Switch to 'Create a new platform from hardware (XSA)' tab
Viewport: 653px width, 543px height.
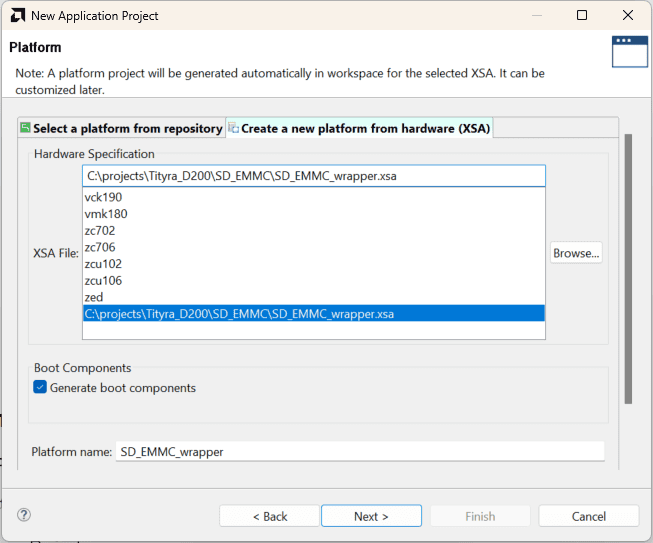point(359,128)
